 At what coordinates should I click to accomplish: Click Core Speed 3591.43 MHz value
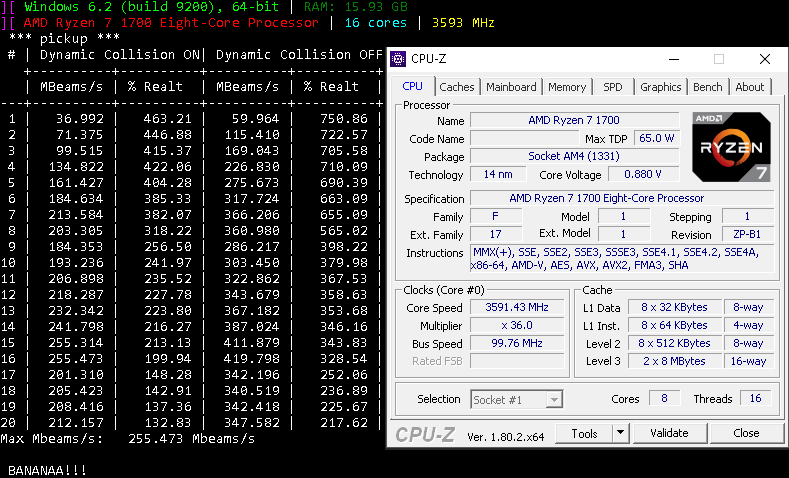(517, 307)
